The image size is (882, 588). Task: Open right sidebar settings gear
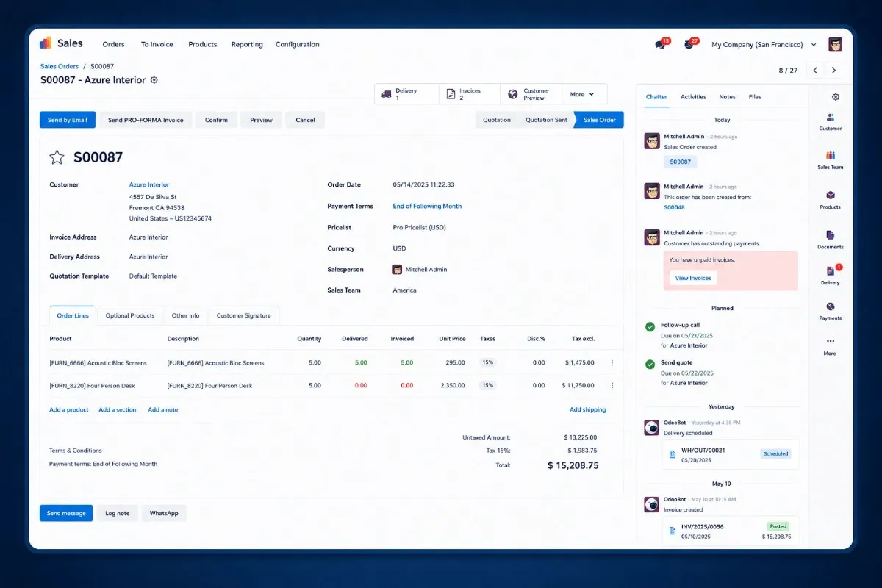point(835,97)
